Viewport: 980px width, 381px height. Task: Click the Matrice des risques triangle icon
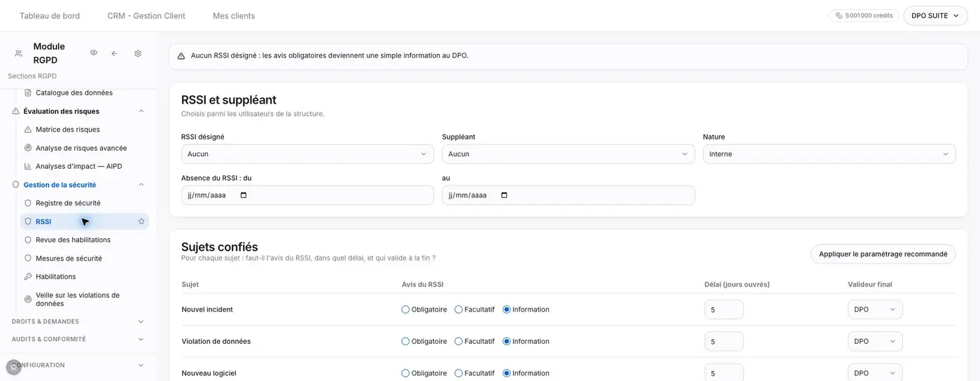pyautogui.click(x=28, y=130)
